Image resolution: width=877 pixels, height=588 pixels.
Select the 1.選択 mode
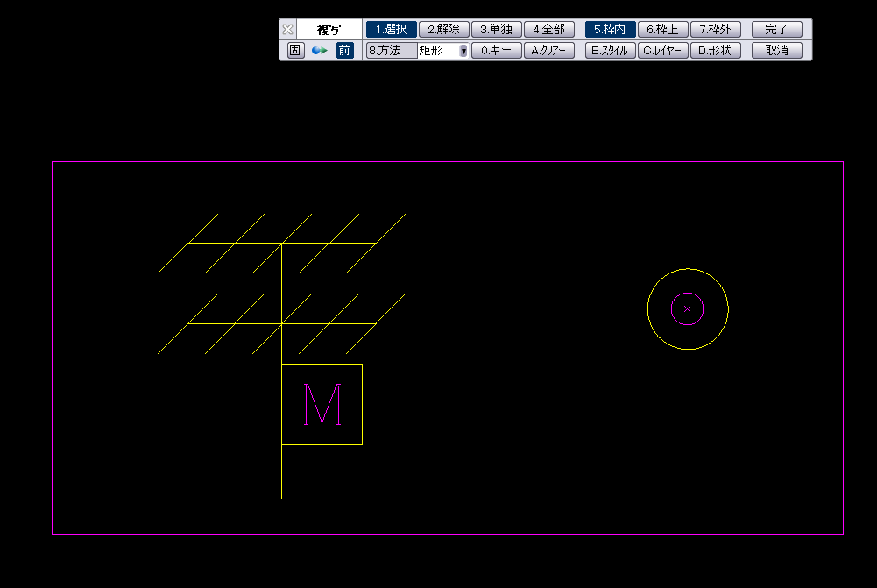[391, 30]
